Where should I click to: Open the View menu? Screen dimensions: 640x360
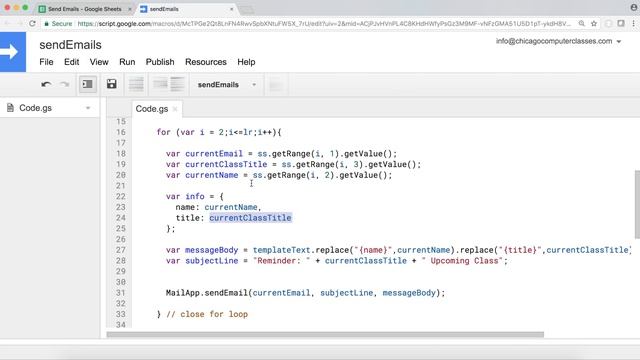pyautogui.click(x=99, y=62)
